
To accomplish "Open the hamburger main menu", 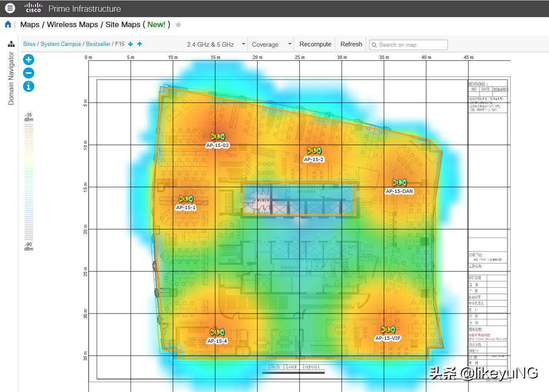I will (10, 8).
